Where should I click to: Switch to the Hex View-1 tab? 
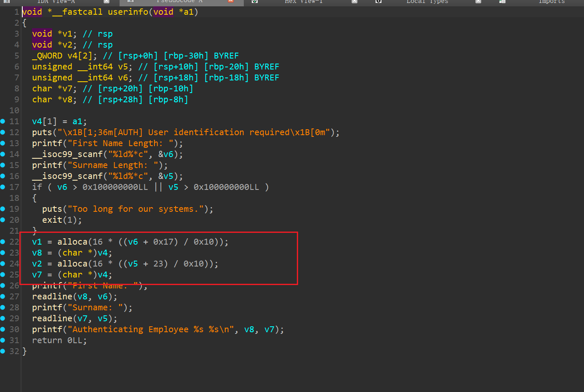[304, 2]
